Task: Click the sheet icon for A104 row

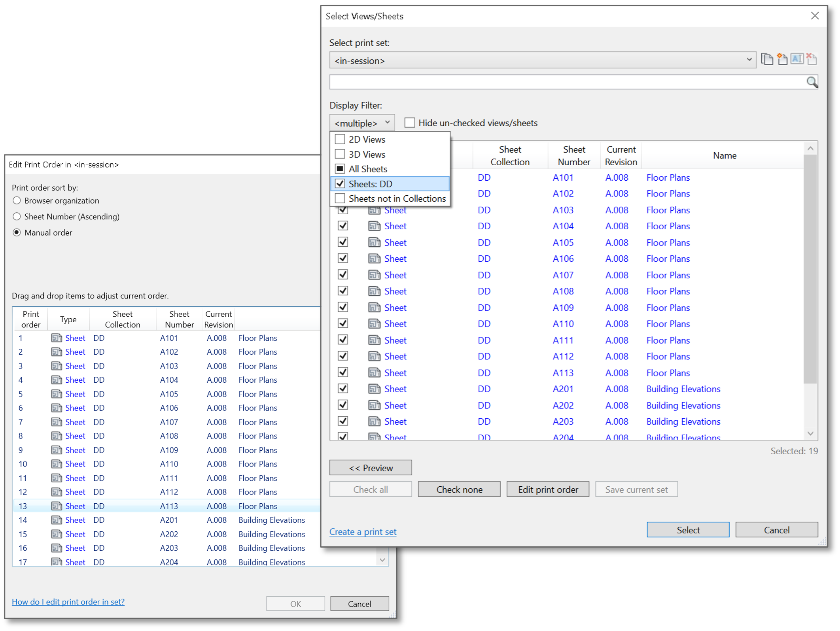Action: coord(374,226)
